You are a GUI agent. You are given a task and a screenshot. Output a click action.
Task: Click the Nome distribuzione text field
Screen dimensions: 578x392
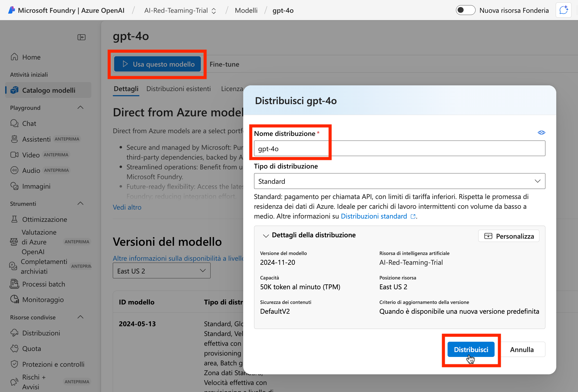coord(399,148)
